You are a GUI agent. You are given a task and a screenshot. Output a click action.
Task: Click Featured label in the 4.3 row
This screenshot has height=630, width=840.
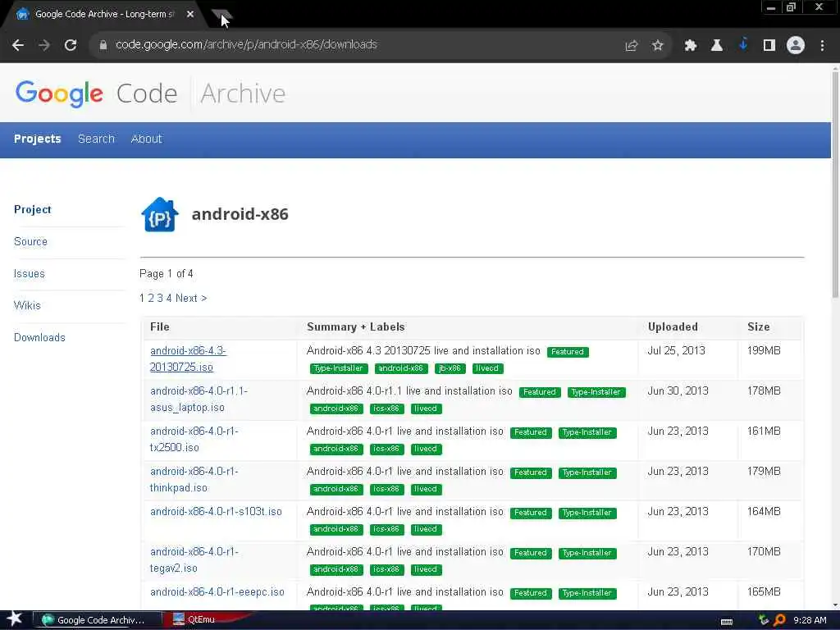coord(568,352)
